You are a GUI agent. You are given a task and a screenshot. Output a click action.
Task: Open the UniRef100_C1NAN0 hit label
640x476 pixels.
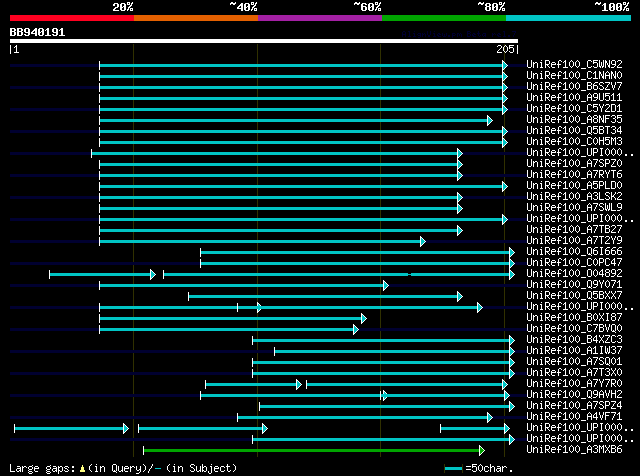(574, 76)
